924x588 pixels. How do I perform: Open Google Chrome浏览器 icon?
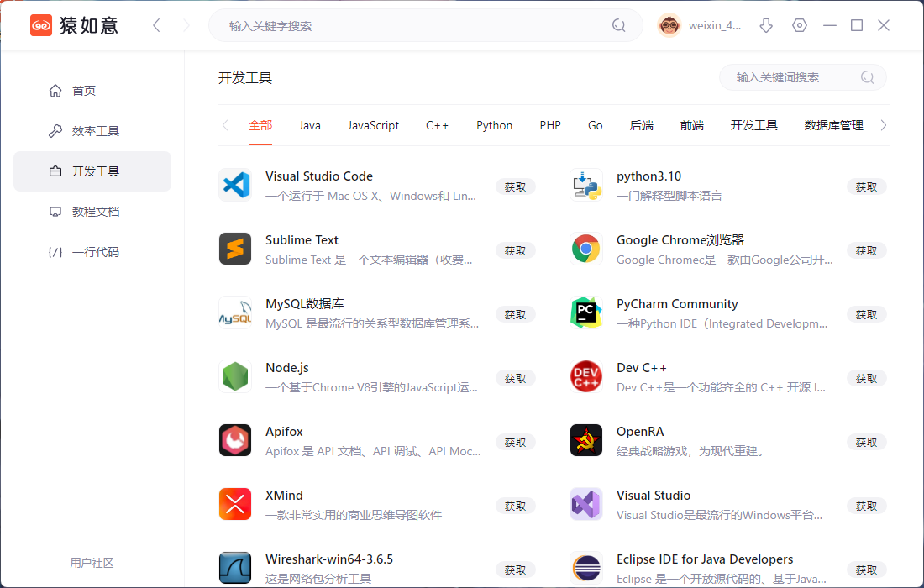[x=585, y=249]
